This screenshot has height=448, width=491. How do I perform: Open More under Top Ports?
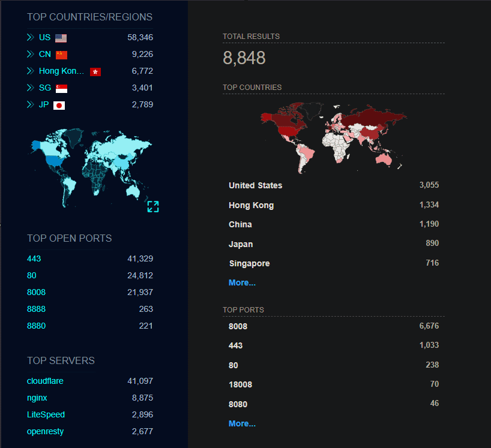[x=241, y=423]
